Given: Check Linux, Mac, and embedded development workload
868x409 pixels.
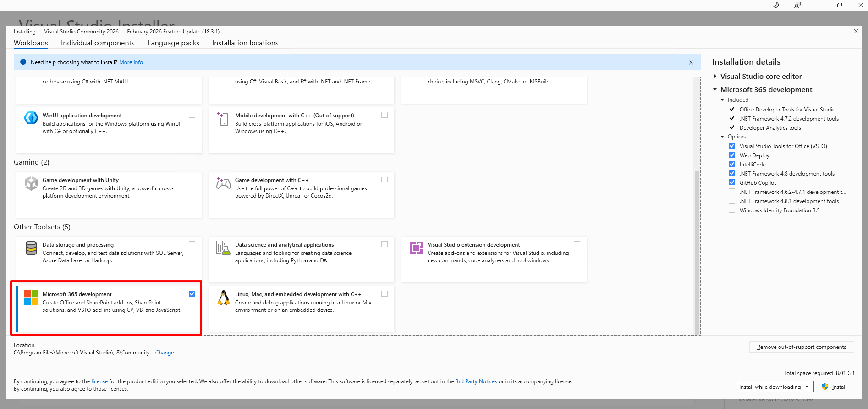Looking at the screenshot, I should (x=385, y=294).
